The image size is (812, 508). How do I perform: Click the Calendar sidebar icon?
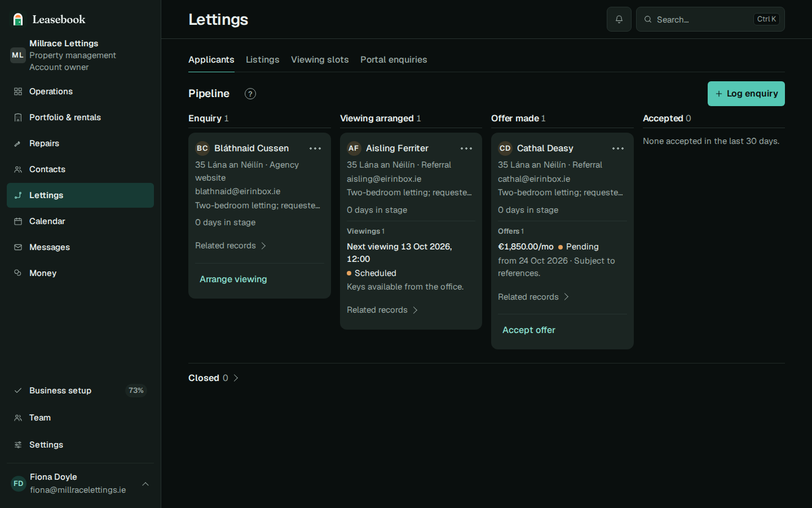tap(18, 221)
